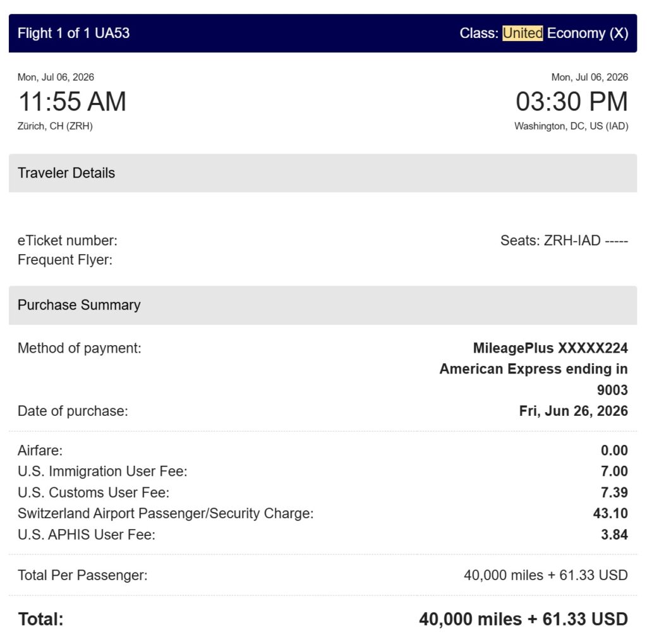Click the eTicket number label
The image size is (647, 644).
[67, 241]
